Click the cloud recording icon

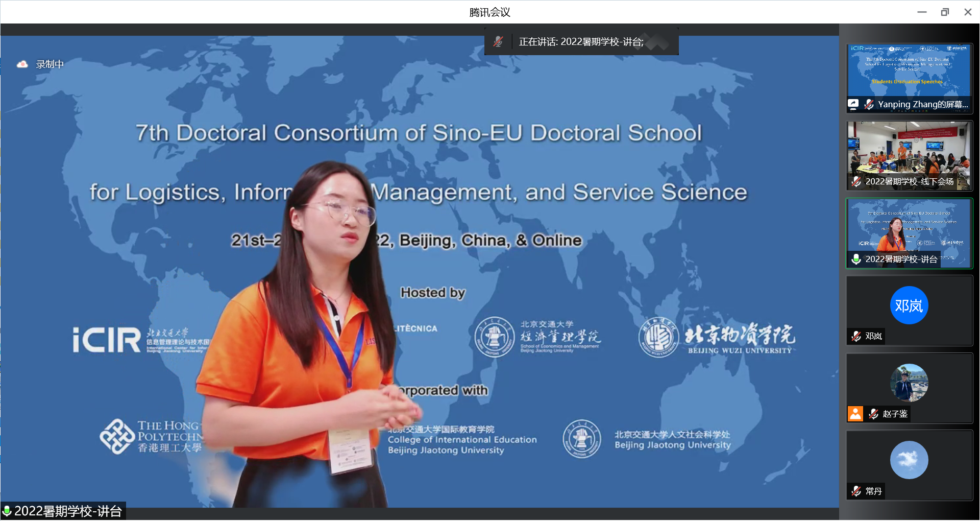pos(22,64)
